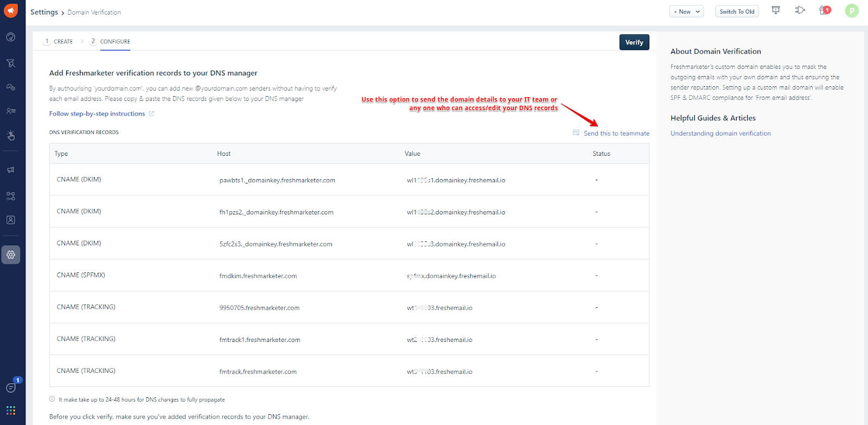The width and height of the screenshot is (868, 425).
Task: Select the Configure step tab
Action: [110, 41]
